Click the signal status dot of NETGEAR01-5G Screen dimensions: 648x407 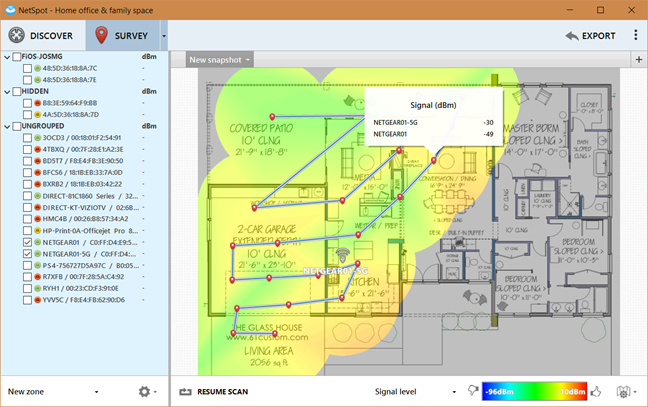[x=38, y=254]
